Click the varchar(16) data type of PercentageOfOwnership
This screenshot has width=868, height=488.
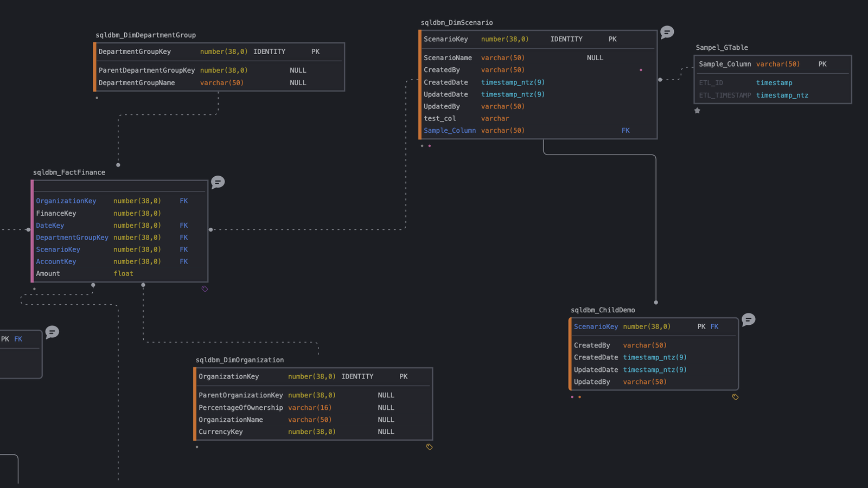310,408
